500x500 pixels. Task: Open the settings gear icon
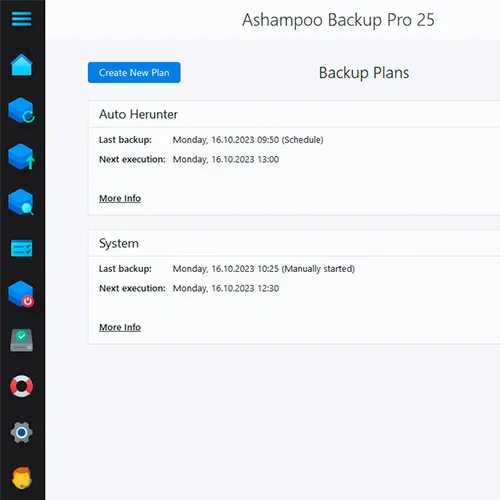[22, 432]
